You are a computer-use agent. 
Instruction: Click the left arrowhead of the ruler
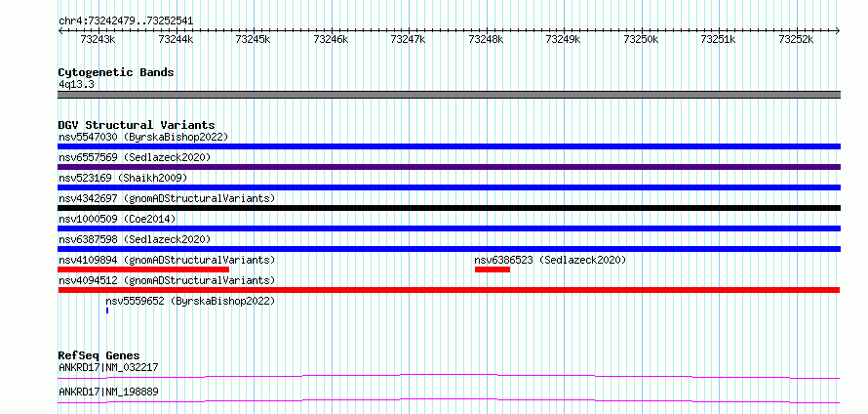click(x=60, y=30)
